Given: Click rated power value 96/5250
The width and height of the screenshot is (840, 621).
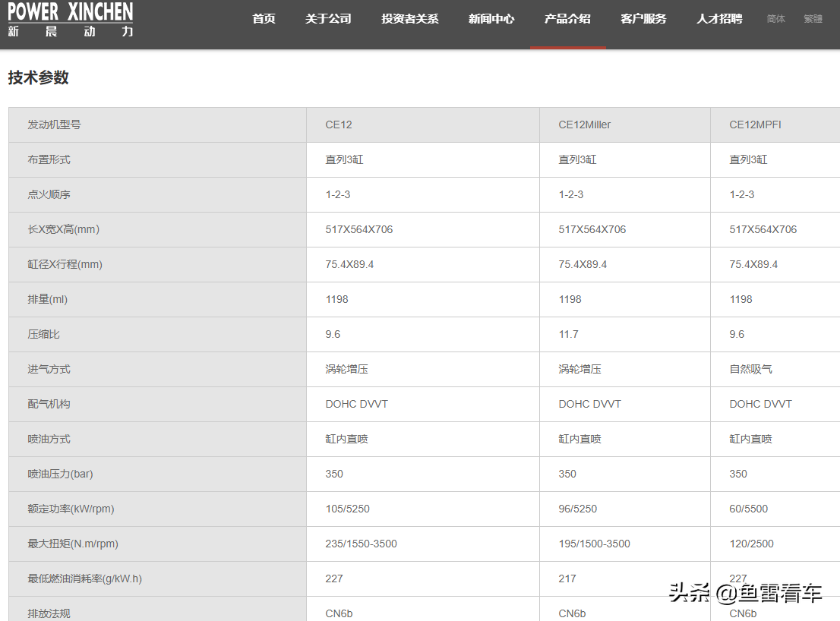Looking at the screenshot, I should [x=577, y=509].
